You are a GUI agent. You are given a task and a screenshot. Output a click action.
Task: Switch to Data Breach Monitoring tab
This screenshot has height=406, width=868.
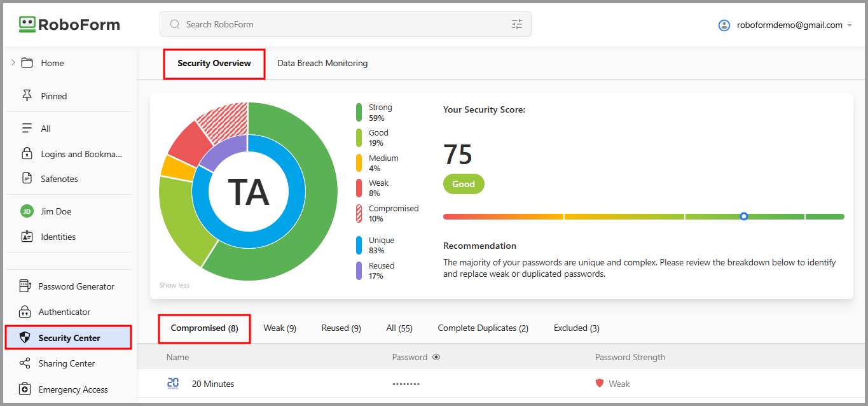[322, 64]
